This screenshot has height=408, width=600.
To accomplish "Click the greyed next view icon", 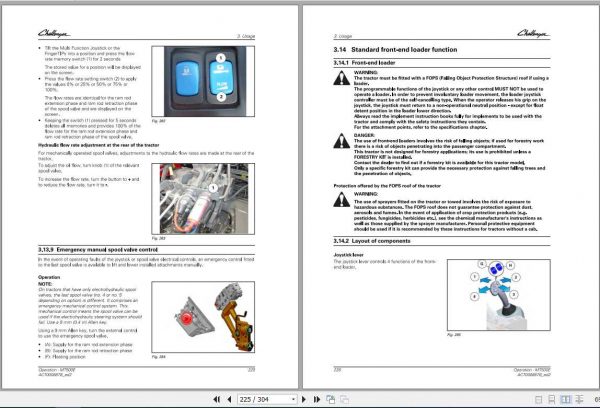I will [x=344, y=399].
